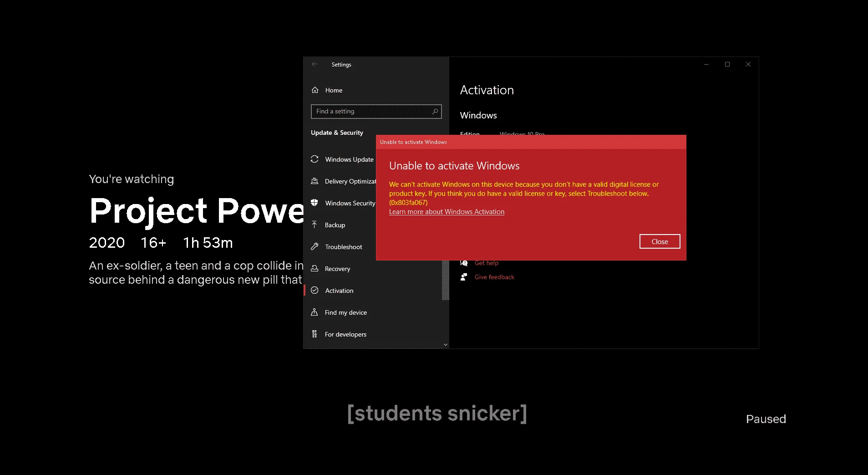The height and width of the screenshot is (475, 868).
Task: Focus the Find a setting search box
Action: 376,111
